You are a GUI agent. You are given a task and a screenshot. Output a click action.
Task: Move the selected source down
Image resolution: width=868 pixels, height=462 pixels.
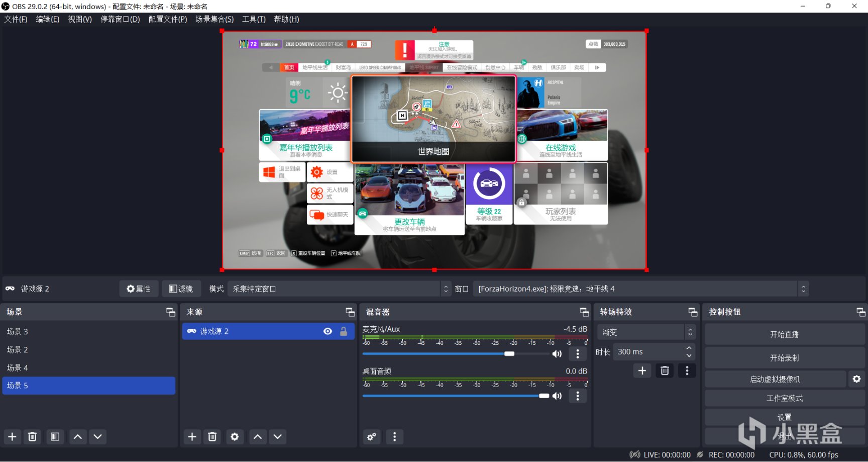pos(278,437)
